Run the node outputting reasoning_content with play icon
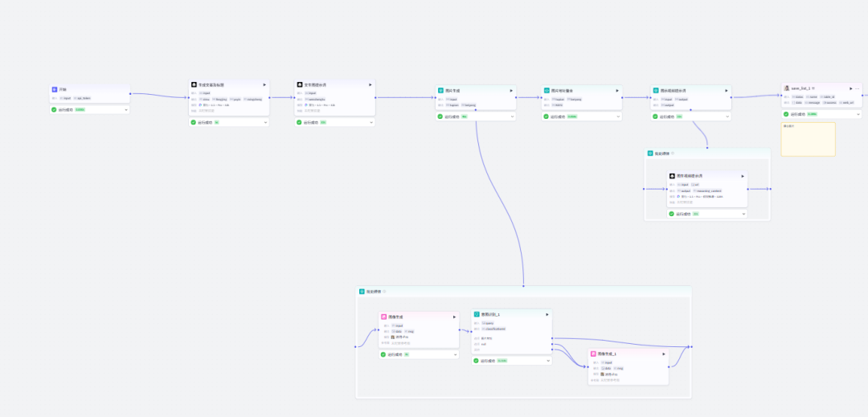The height and width of the screenshot is (417, 868). pyautogui.click(x=743, y=176)
